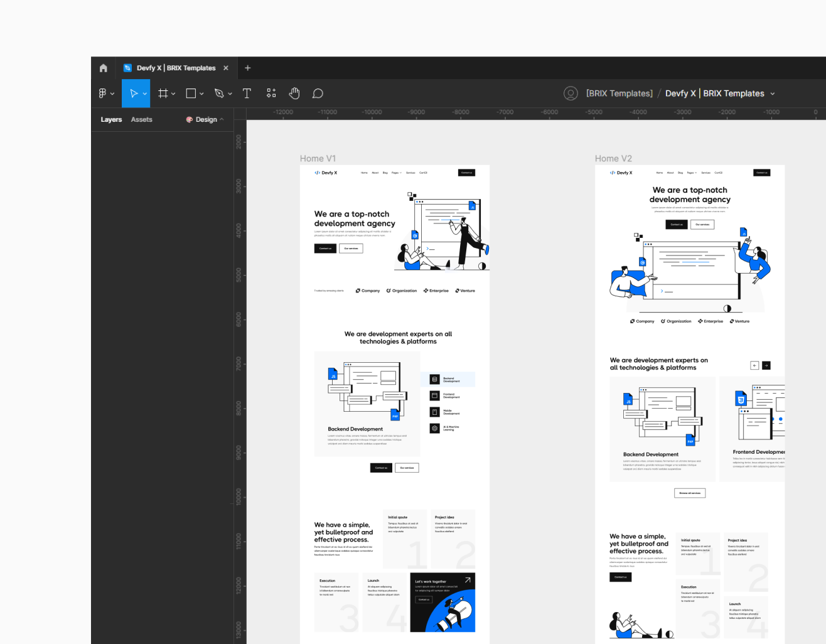
Task: Collapse the Design panel with its chevron
Action: click(x=221, y=119)
